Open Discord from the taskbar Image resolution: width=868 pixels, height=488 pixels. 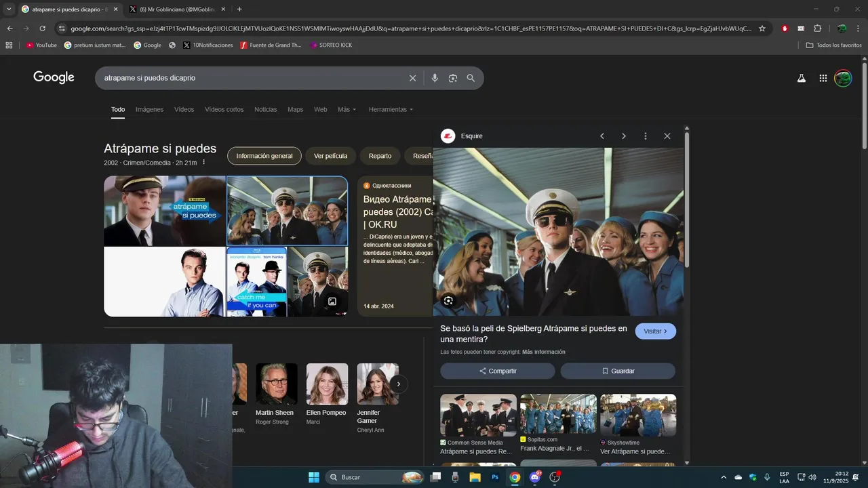[x=535, y=477]
